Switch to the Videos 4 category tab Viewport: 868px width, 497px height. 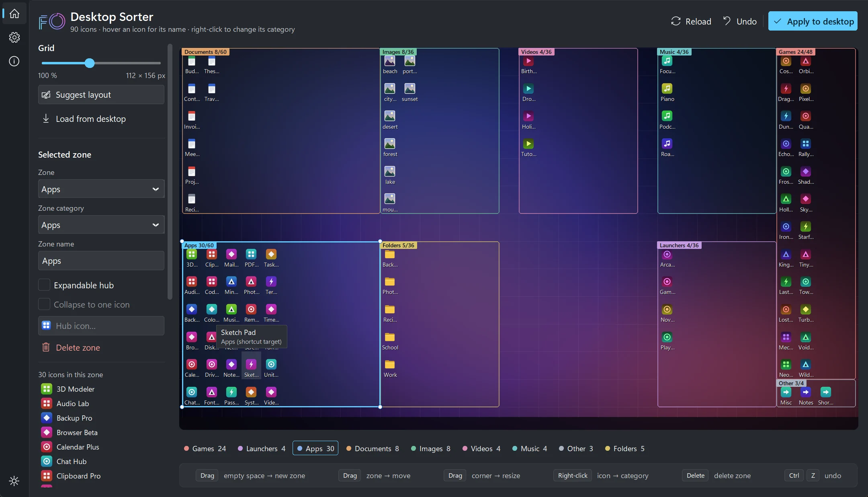click(481, 448)
